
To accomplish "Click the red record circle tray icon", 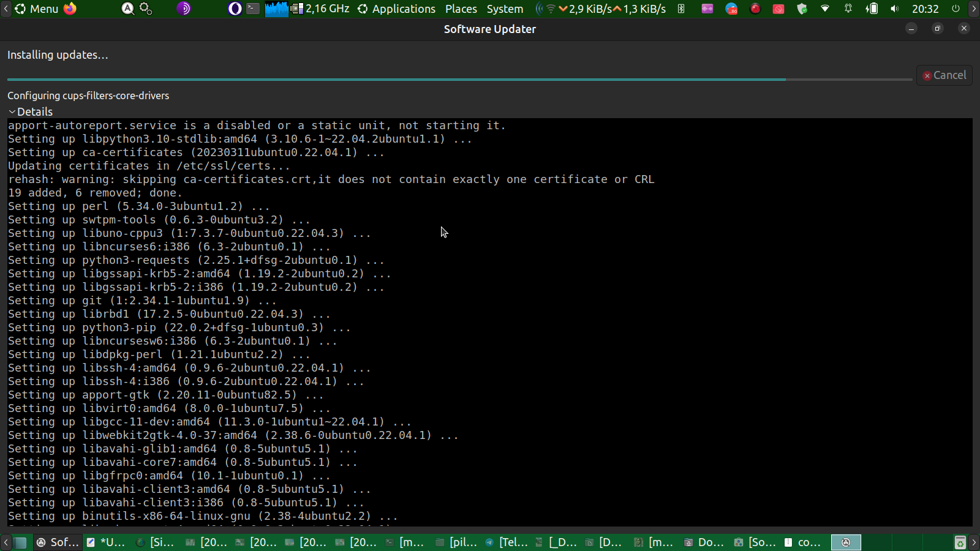I will pos(755,9).
